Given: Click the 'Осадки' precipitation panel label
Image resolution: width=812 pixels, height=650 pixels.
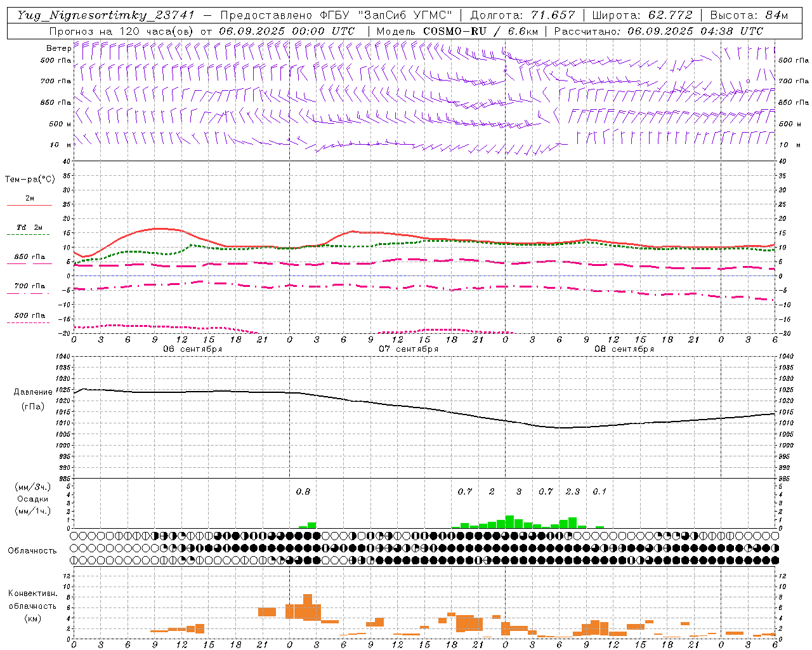Looking at the screenshot, I should point(33,499).
